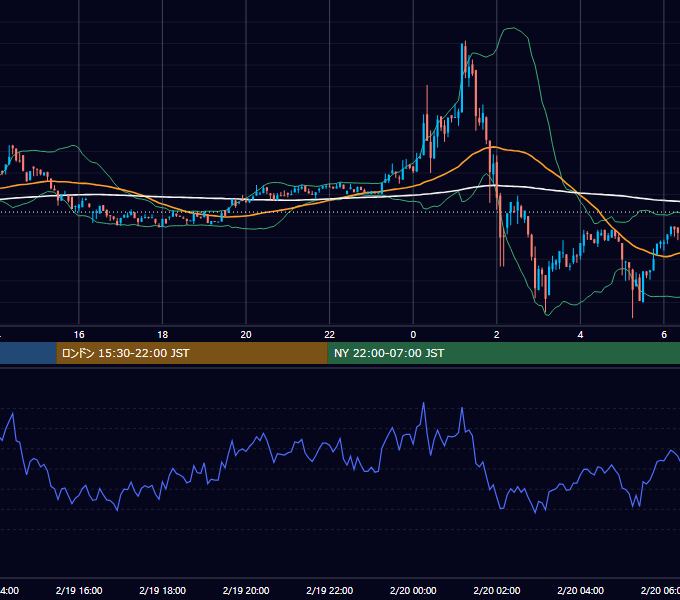Click the ロンドン 15:30-22:00 JST session bar
The height and width of the screenshot is (600, 680).
pyautogui.click(x=192, y=353)
